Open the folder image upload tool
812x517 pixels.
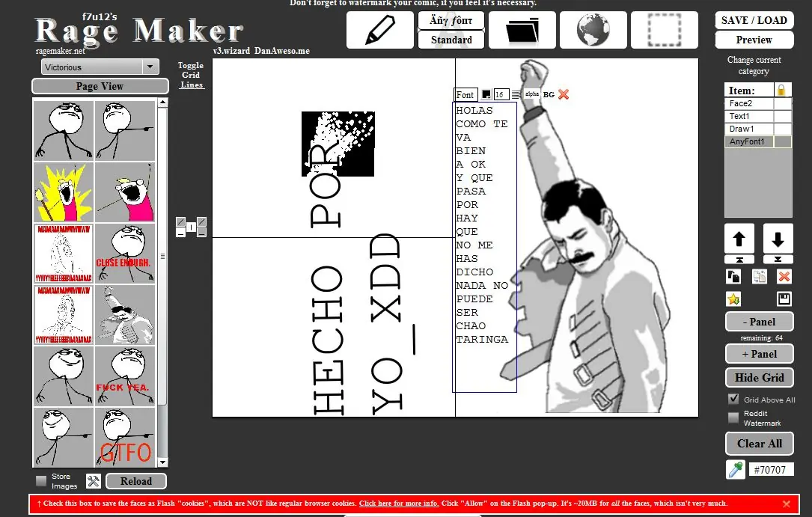(x=522, y=31)
